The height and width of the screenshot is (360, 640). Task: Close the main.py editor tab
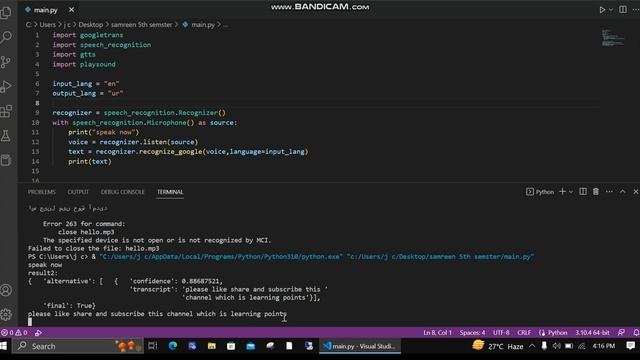coord(71,9)
